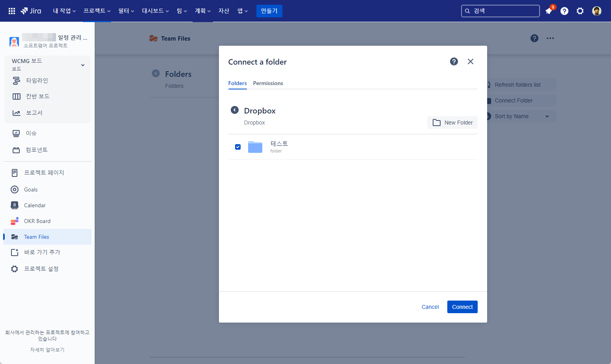Open the settings gear in top navigation
The height and width of the screenshot is (364, 611).
coord(580,11)
